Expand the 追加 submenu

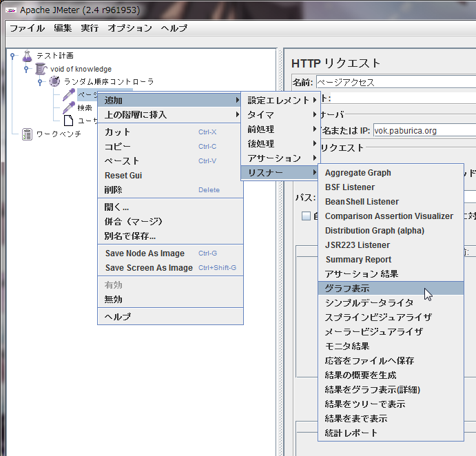[170, 100]
